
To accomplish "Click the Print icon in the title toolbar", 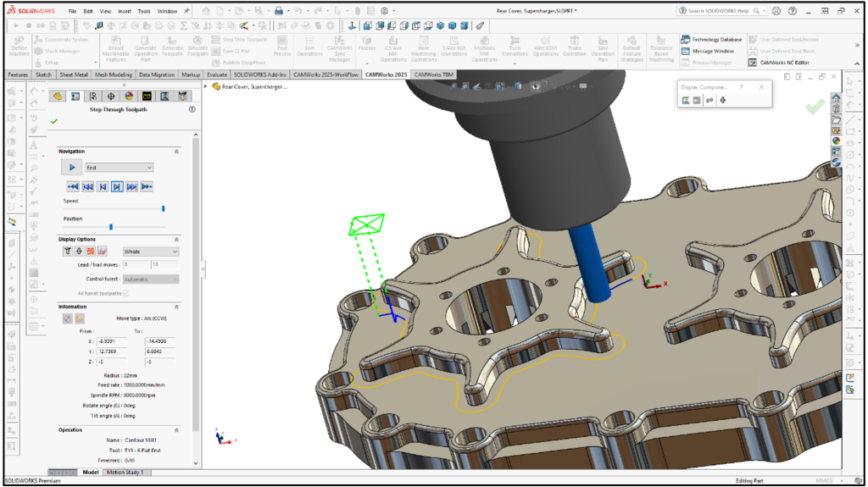I will [279, 10].
